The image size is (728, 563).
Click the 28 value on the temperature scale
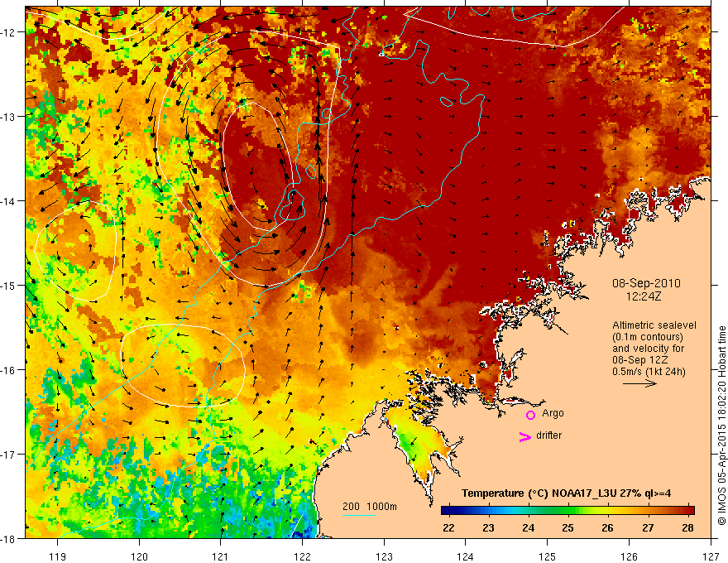[x=688, y=527]
